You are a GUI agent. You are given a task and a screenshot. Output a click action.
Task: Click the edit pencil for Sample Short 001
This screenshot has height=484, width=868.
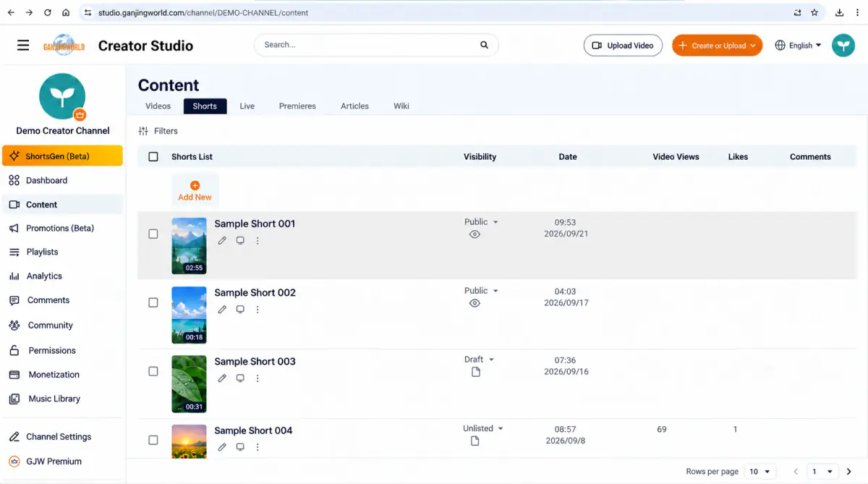[222, 240]
